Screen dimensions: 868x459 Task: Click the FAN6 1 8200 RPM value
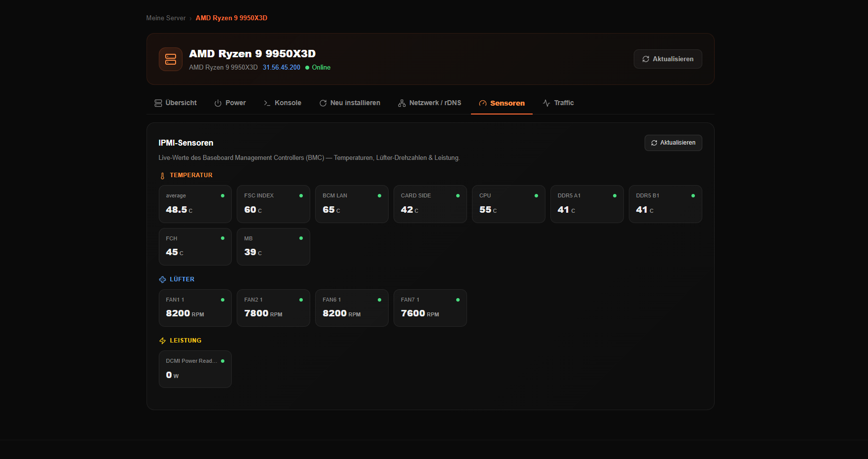tap(342, 313)
